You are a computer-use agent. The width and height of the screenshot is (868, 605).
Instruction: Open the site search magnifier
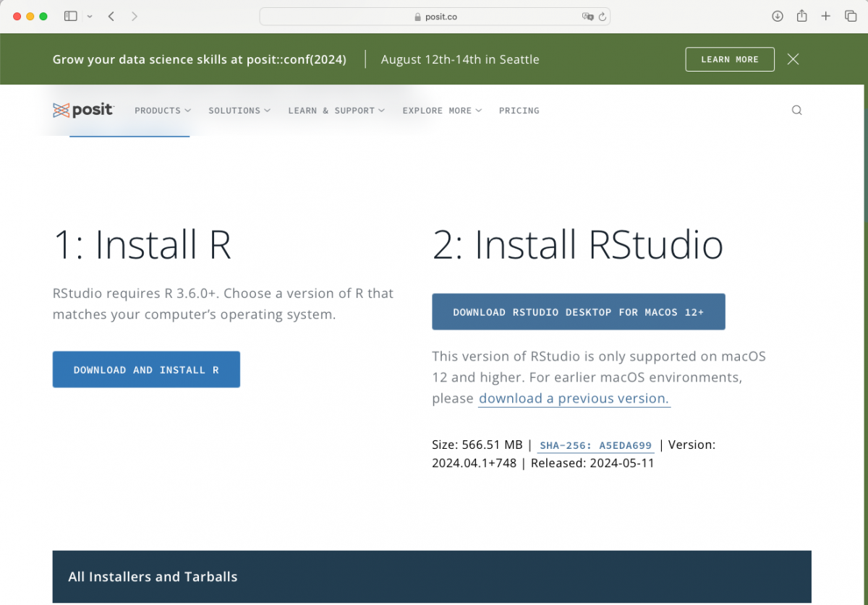tap(796, 110)
